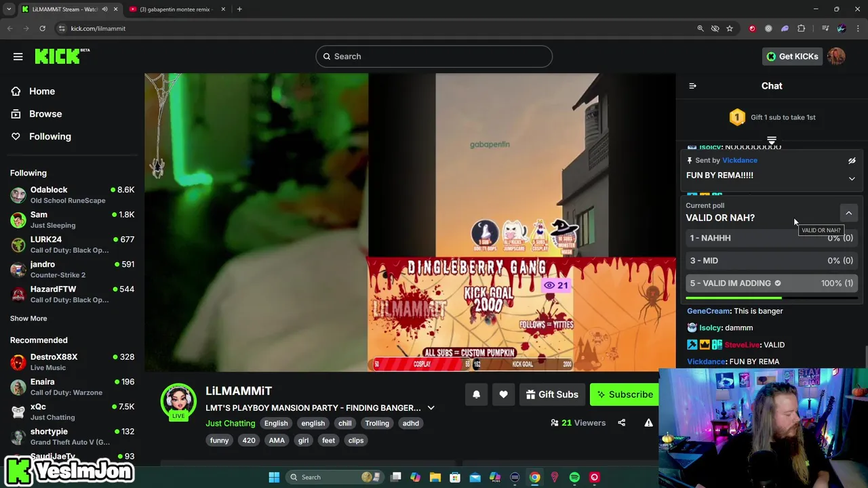Open Task View on the taskbar
The width and height of the screenshot is (868, 488).
point(396,477)
